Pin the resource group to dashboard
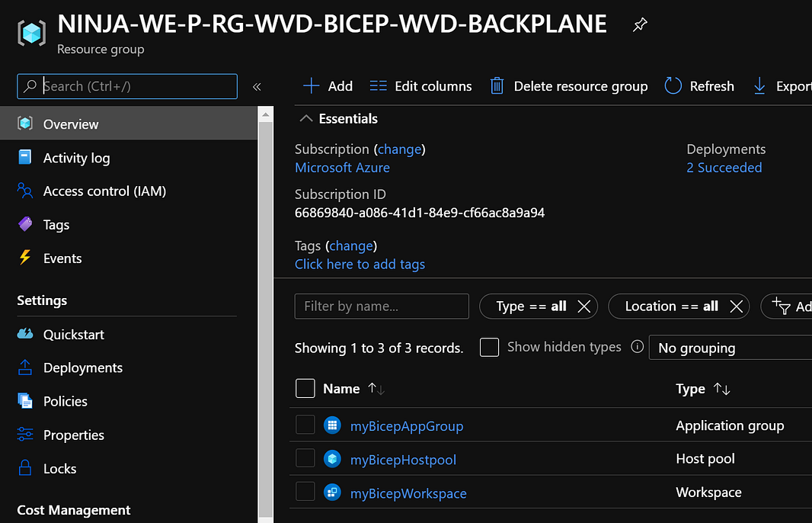 (640, 24)
